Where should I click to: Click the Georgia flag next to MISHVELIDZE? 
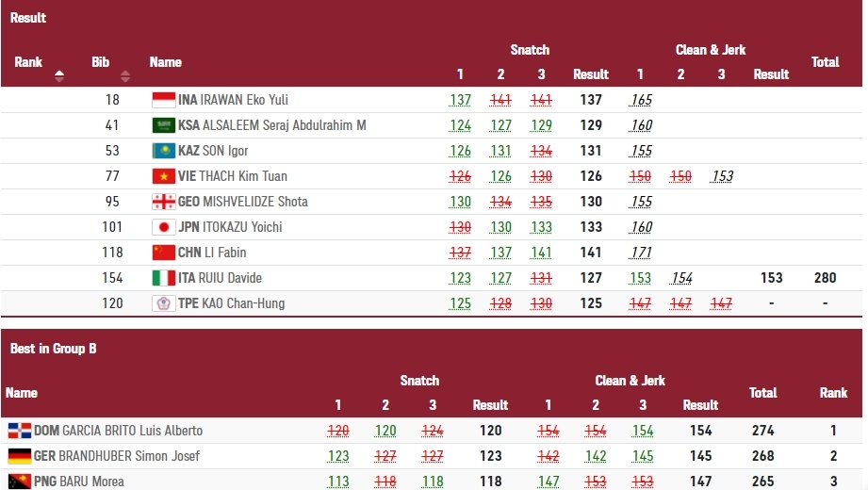[x=163, y=202]
